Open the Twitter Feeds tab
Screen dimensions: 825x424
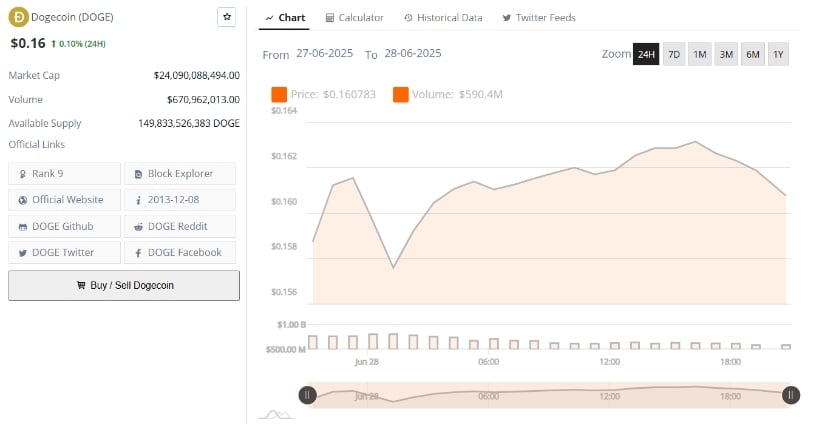pyautogui.click(x=539, y=18)
